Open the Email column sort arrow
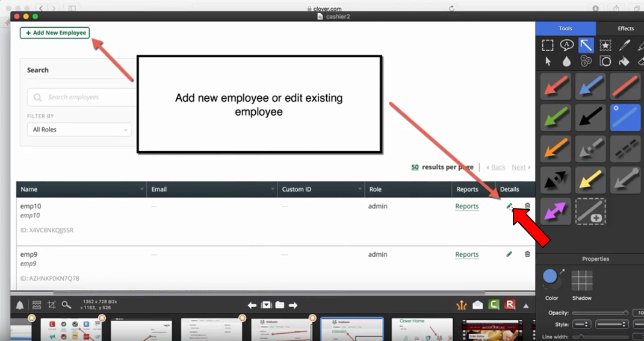644x341 pixels. click(272, 189)
